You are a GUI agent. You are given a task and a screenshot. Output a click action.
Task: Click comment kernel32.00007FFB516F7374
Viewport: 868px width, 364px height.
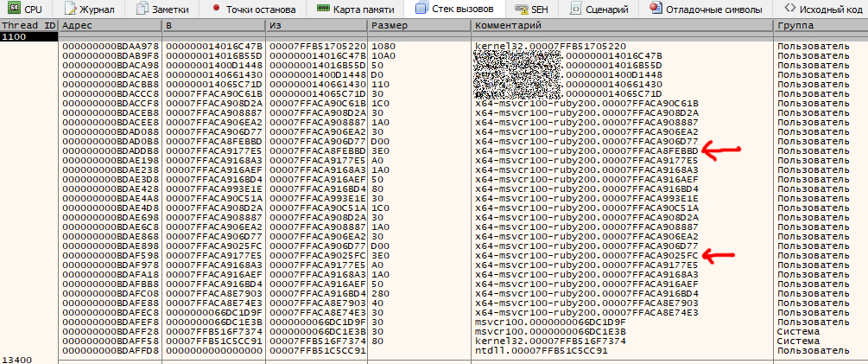pyautogui.click(x=551, y=341)
